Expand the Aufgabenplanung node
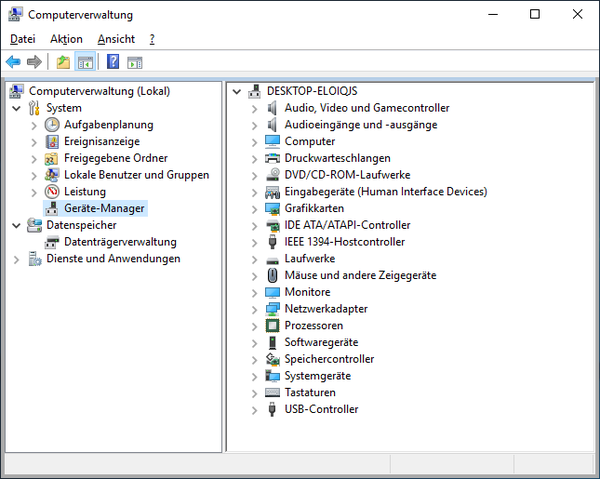This screenshot has height=479, width=600. coord(34,126)
